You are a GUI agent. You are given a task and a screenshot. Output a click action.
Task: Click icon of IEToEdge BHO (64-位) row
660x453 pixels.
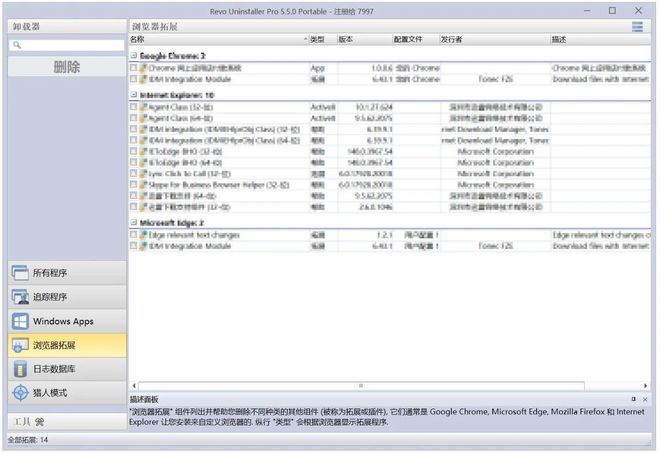pos(143,163)
